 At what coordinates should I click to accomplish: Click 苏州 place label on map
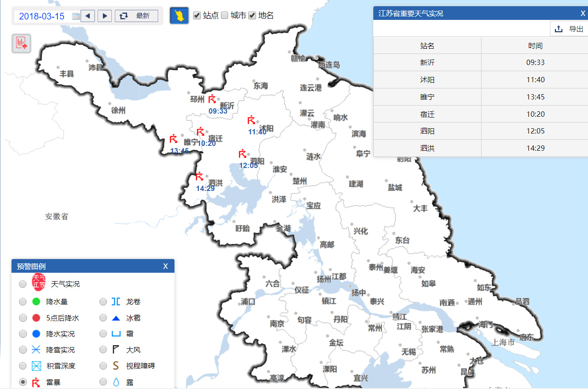[x=429, y=370]
